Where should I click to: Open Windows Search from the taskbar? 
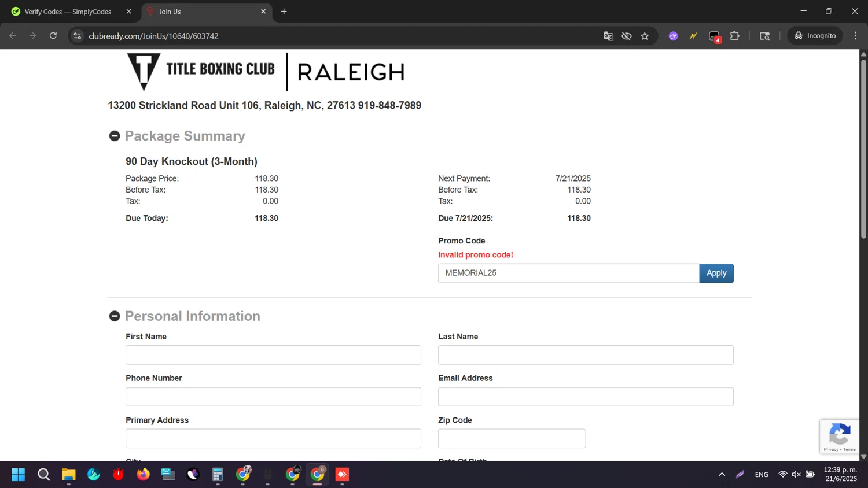(43, 475)
